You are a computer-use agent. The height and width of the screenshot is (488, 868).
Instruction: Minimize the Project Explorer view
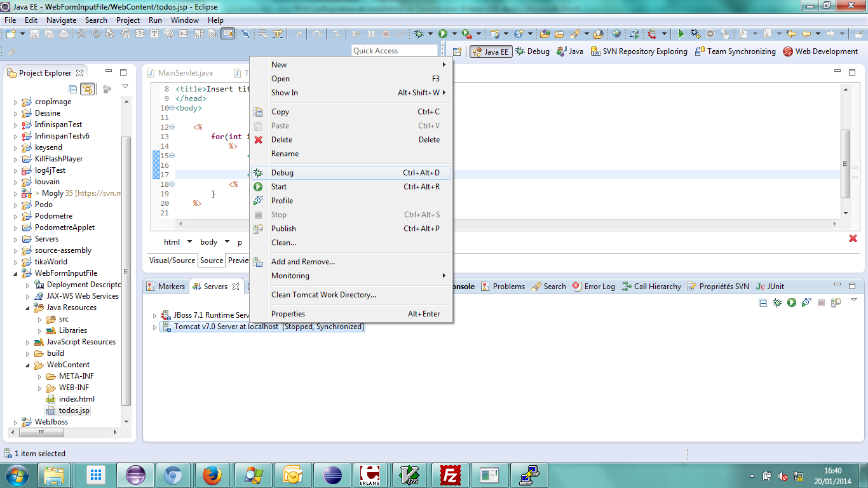[x=109, y=72]
